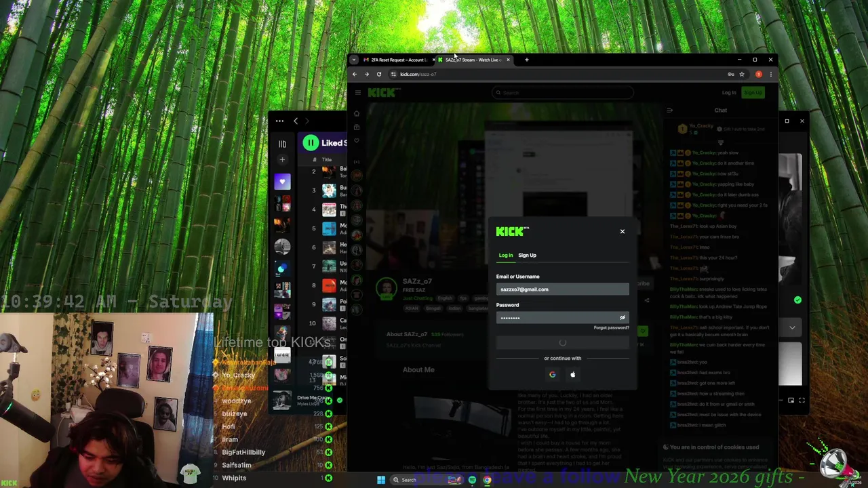Click the SAZz_o7 channel avatar
Viewport: 868px width, 488px height.
pyautogui.click(x=387, y=289)
